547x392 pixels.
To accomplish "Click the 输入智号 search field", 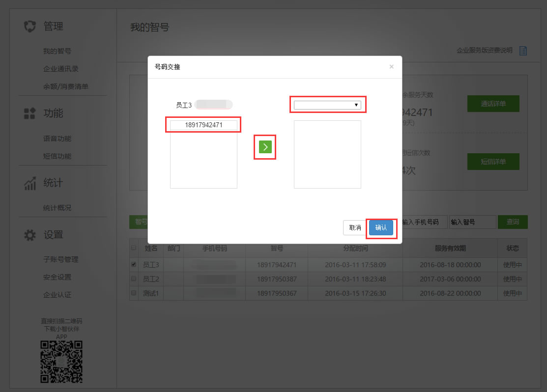I will coord(473,222).
